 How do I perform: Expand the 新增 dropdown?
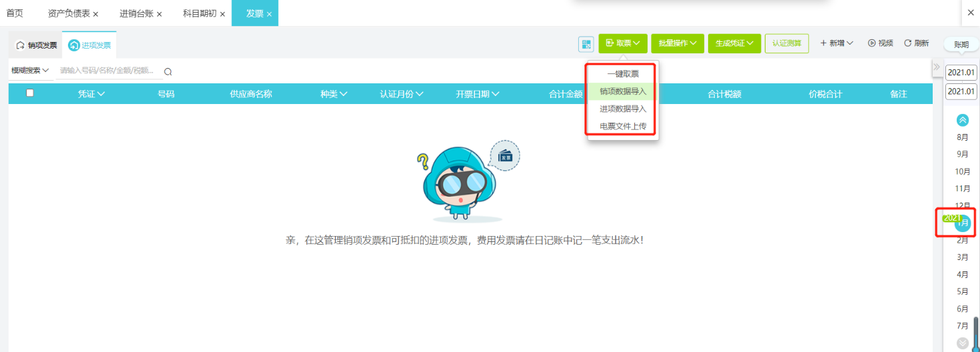click(837, 43)
